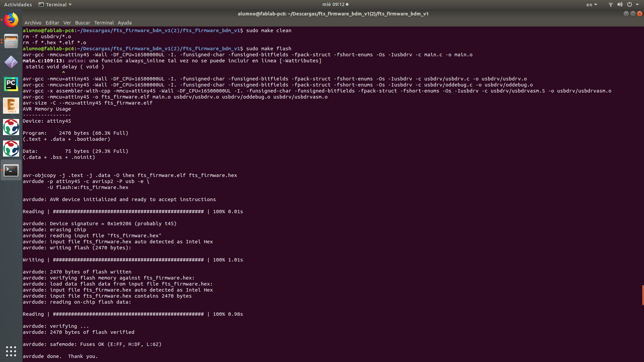The height and width of the screenshot is (362, 644).
Task: Open the Archivo menu
Action: pos(33,23)
